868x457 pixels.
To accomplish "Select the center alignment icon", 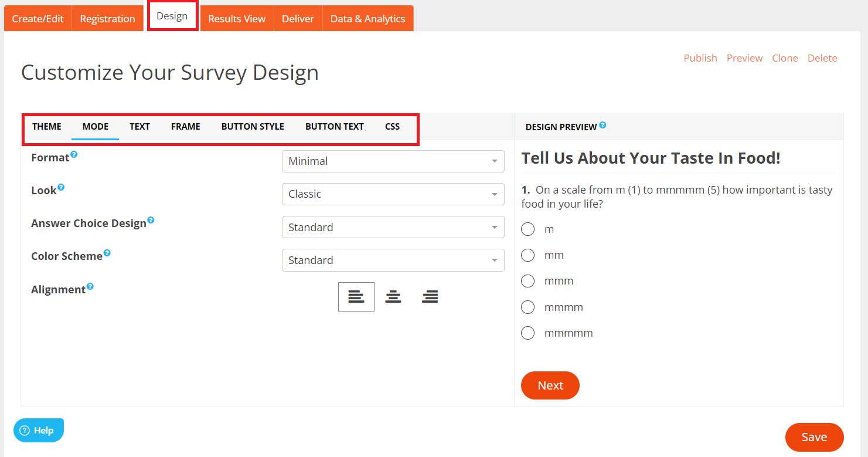I will click(393, 296).
